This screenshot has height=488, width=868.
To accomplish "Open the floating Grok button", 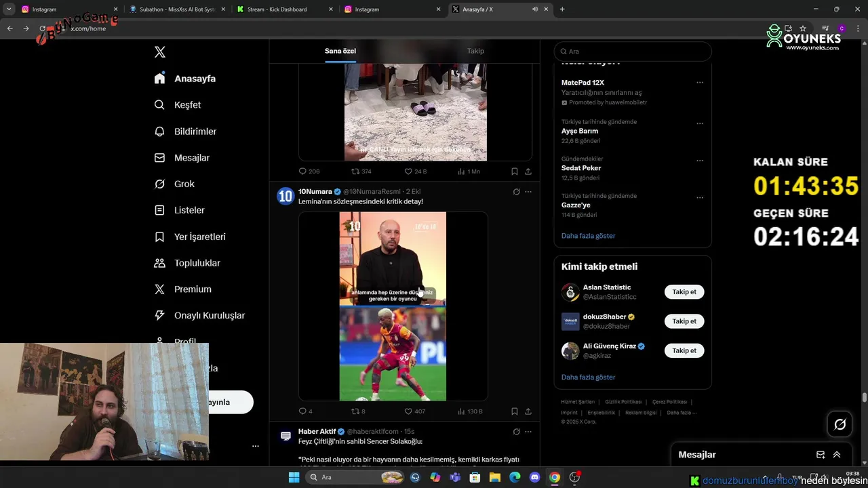I will 840,424.
